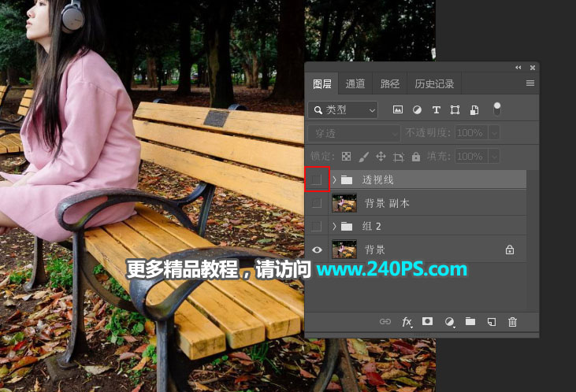Viewport: 576px width, 392px height.
Task: Select the 背景 副本 layer thumbnail
Action: point(344,203)
